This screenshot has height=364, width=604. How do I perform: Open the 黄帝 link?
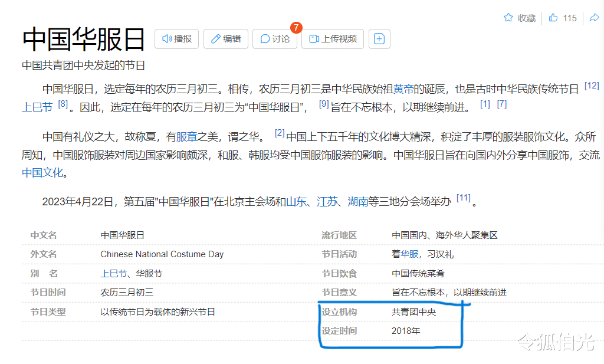coord(403,89)
